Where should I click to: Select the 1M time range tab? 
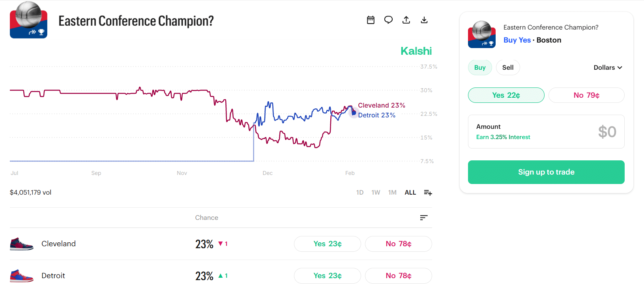(x=392, y=193)
